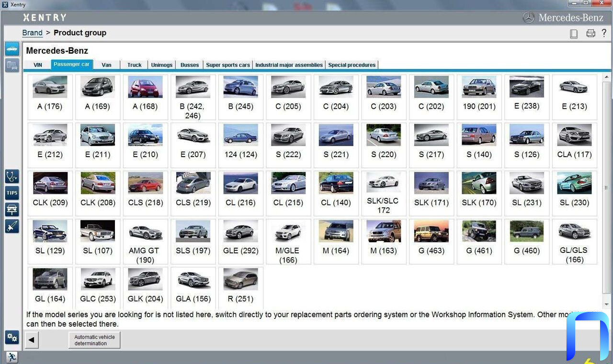Viewport: 613px width, 364px height.
Task: Open the SL (107) model
Action: (x=98, y=241)
